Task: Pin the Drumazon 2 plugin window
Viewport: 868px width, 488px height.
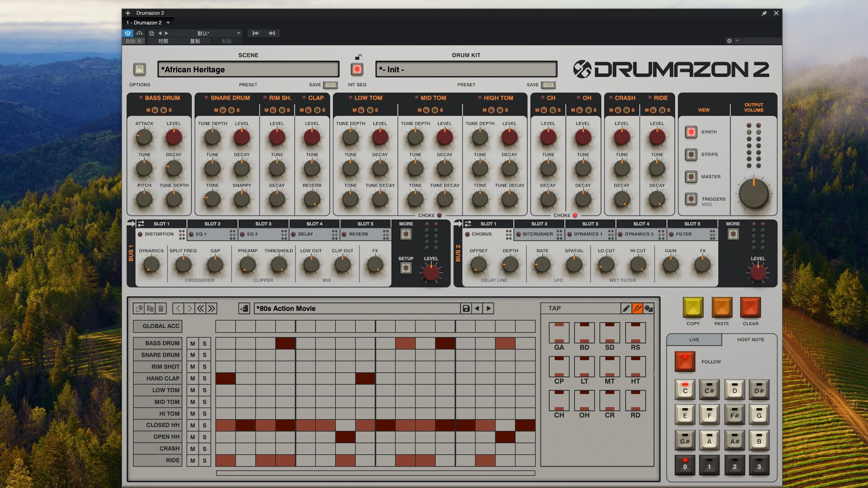Action: (764, 13)
